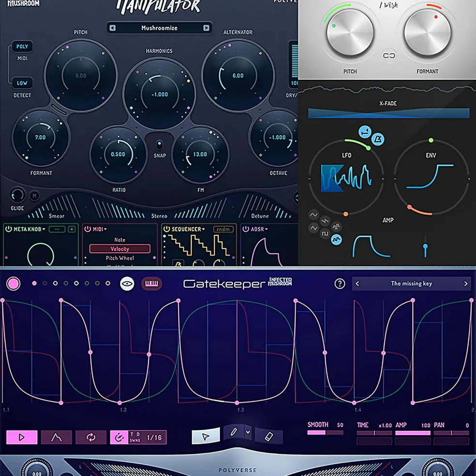
Task: Click the green plus icon in Metaknob panel
Action: click(72, 229)
